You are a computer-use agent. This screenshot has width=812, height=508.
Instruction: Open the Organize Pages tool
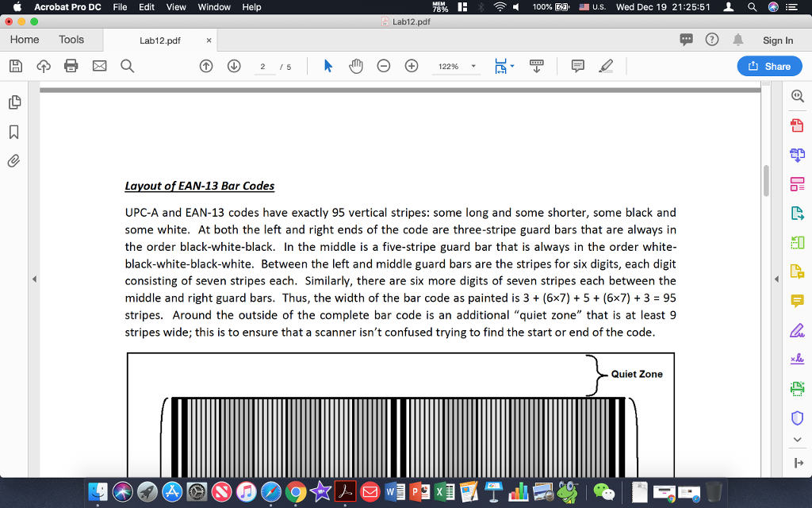(x=798, y=184)
